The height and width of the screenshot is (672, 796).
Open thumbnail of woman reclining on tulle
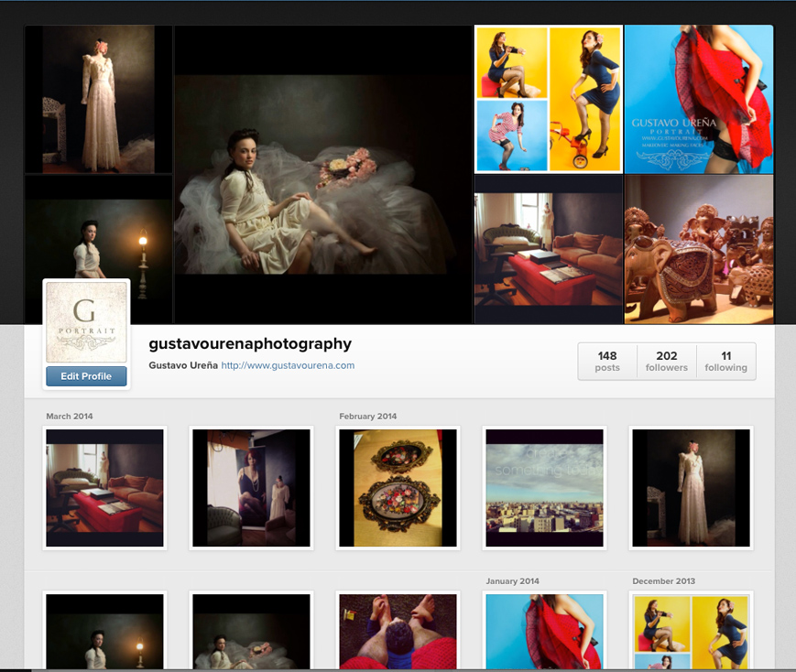[x=251, y=631]
